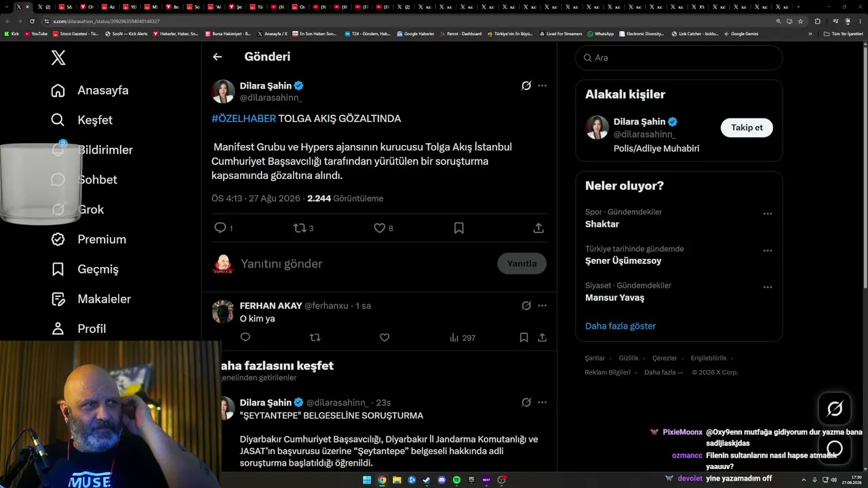Image resolution: width=868 pixels, height=488 pixels.
Task: Click the back arrow next to Gönderi
Action: [217, 57]
